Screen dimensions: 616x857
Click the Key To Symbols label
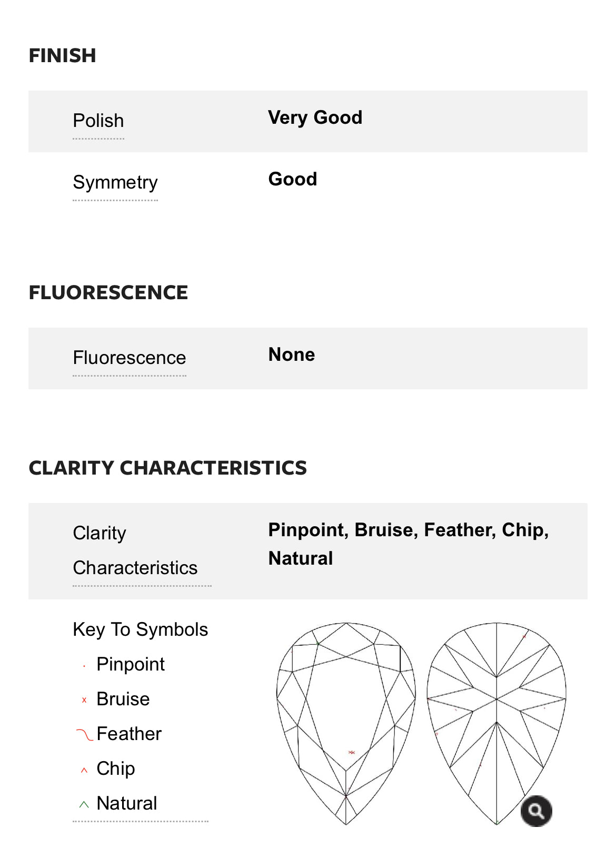(x=141, y=630)
